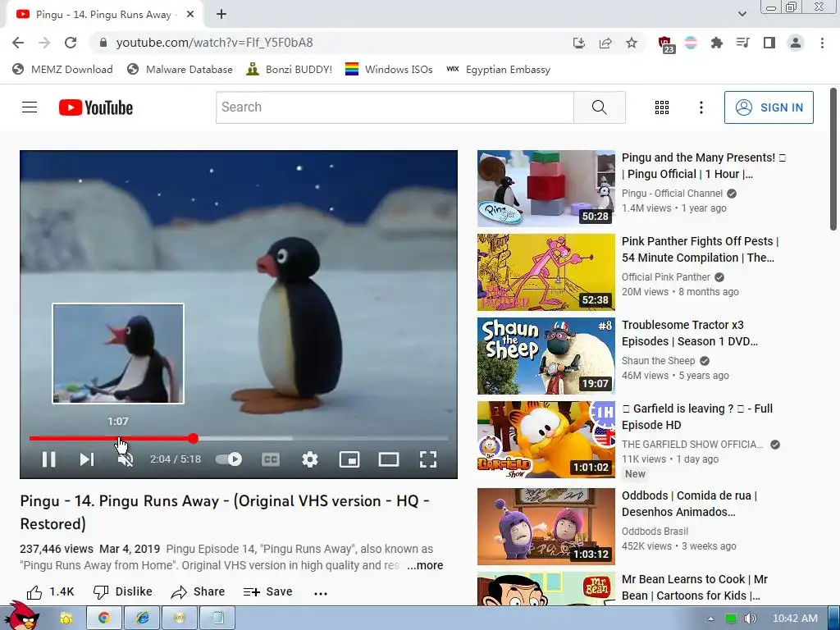The width and height of the screenshot is (840, 630).
Task: Click the search magnifier button
Action: coord(600,107)
